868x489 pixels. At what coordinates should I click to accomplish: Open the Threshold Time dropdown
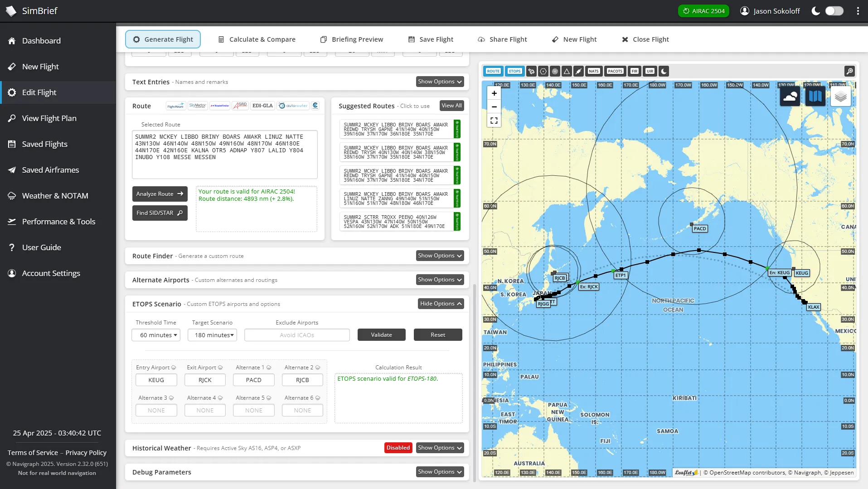click(155, 335)
